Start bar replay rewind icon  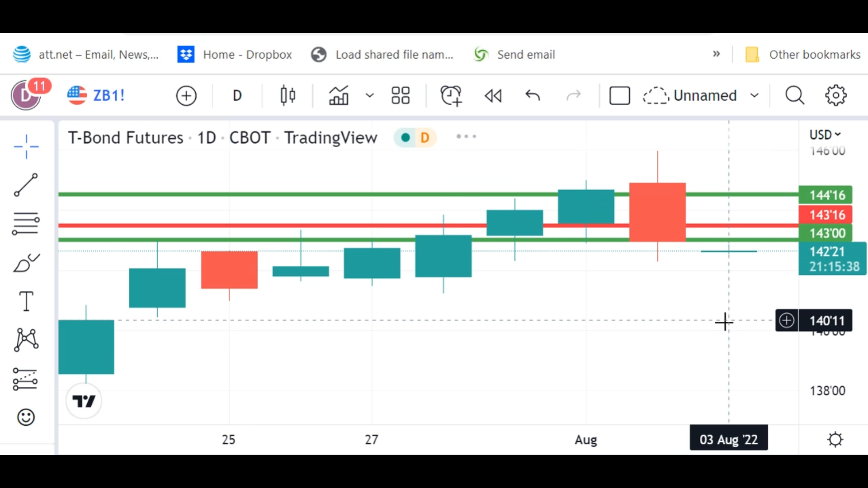coord(493,96)
